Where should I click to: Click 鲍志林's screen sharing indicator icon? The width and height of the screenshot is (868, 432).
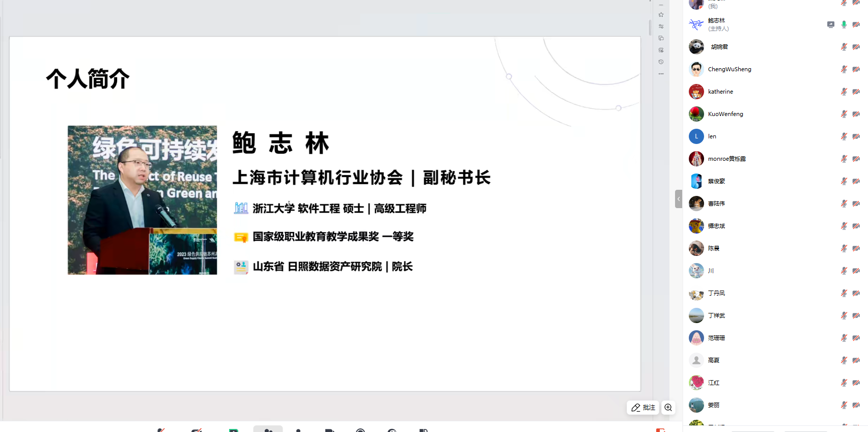[x=830, y=24]
